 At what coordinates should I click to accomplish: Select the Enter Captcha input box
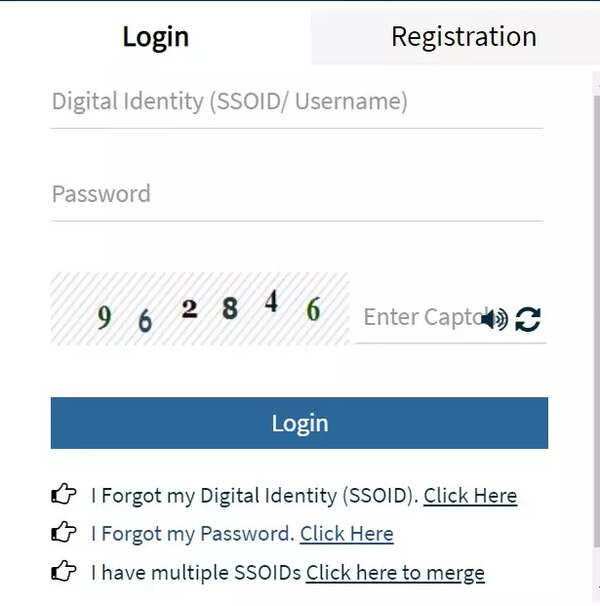pyautogui.click(x=418, y=318)
